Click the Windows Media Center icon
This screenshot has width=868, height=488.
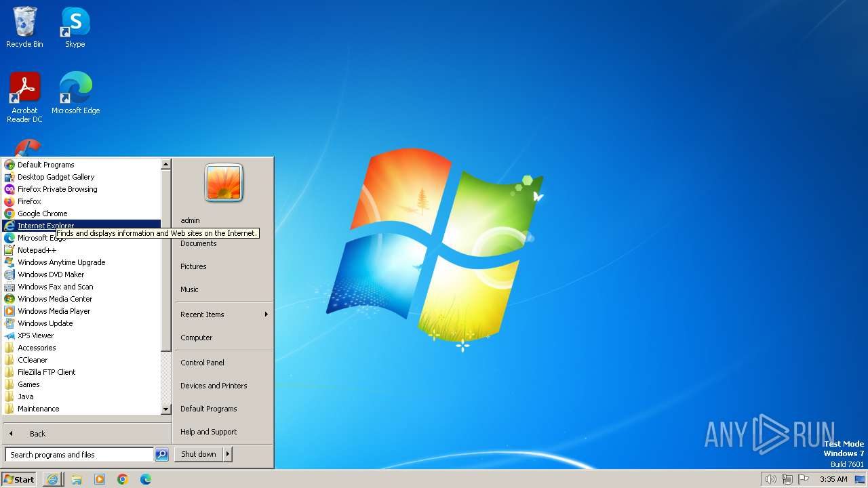(9, 299)
